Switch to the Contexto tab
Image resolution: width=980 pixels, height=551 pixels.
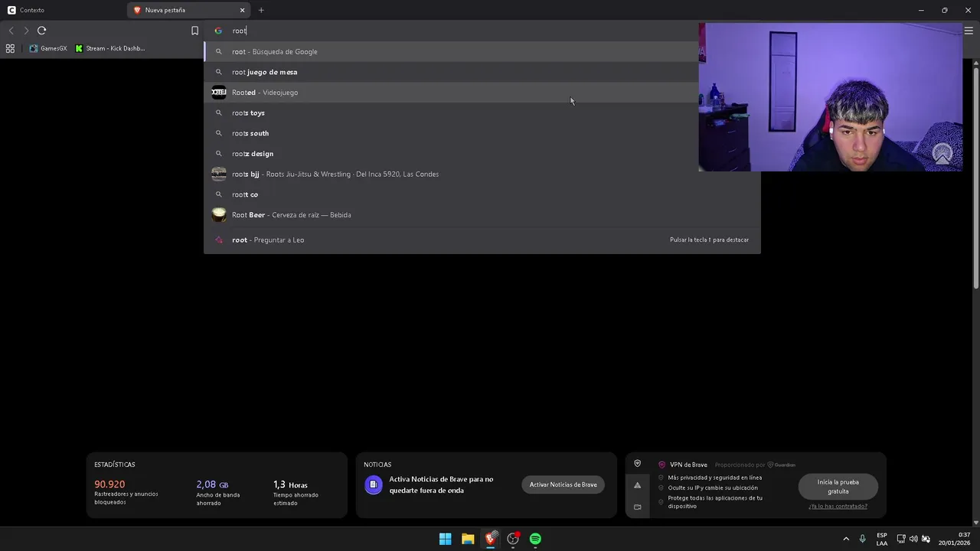(x=63, y=10)
